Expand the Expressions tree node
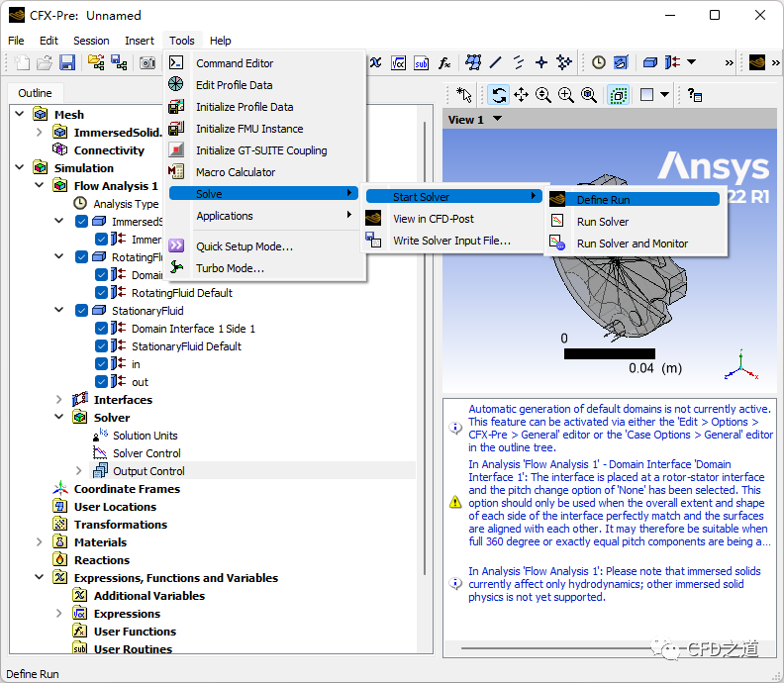The width and height of the screenshot is (784, 683). tap(59, 614)
